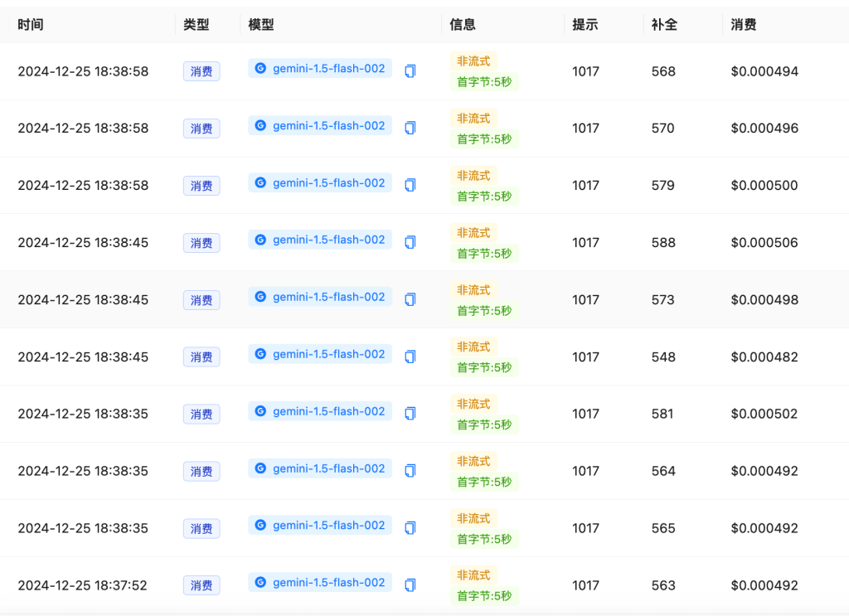The image size is (849, 616).
Task: Click the 模型 column header
Action: [261, 25]
